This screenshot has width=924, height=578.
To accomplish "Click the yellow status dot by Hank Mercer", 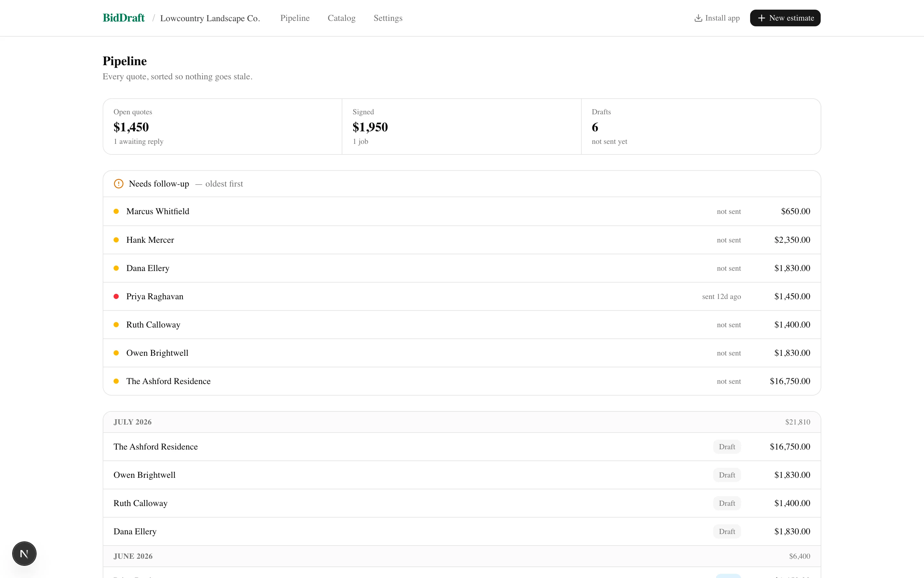I will (x=116, y=240).
